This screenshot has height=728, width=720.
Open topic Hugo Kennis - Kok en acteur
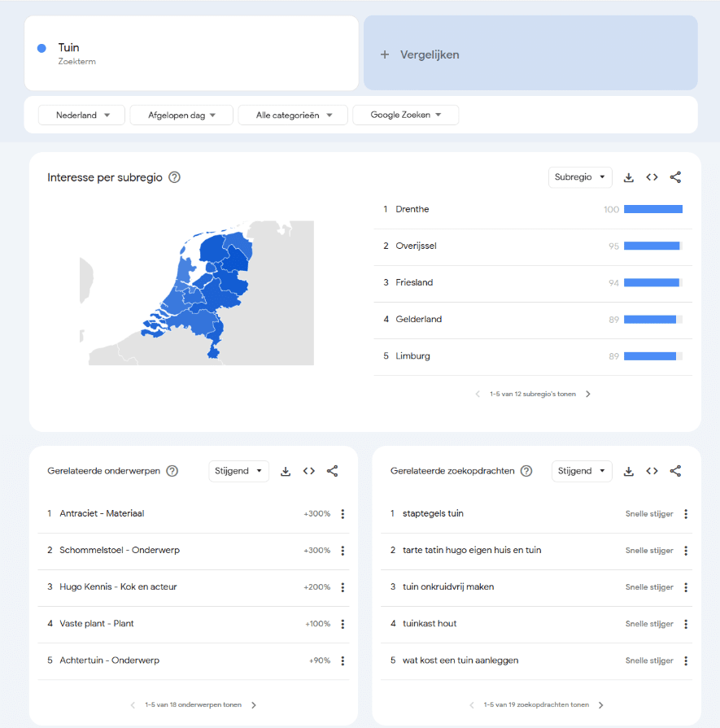click(x=118, y=587)
